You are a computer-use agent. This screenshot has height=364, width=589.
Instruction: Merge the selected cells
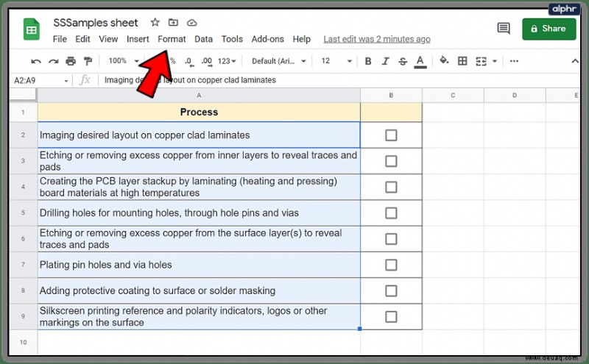pyautogui.click(x=482, y=61)
